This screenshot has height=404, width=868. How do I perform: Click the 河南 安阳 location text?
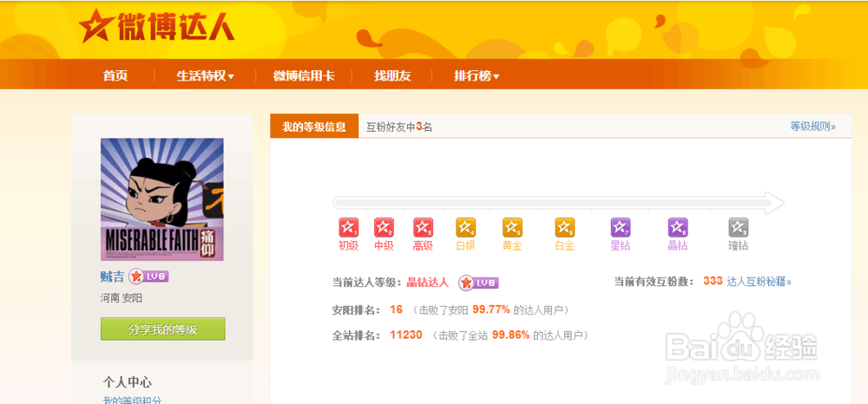point(122,298)
